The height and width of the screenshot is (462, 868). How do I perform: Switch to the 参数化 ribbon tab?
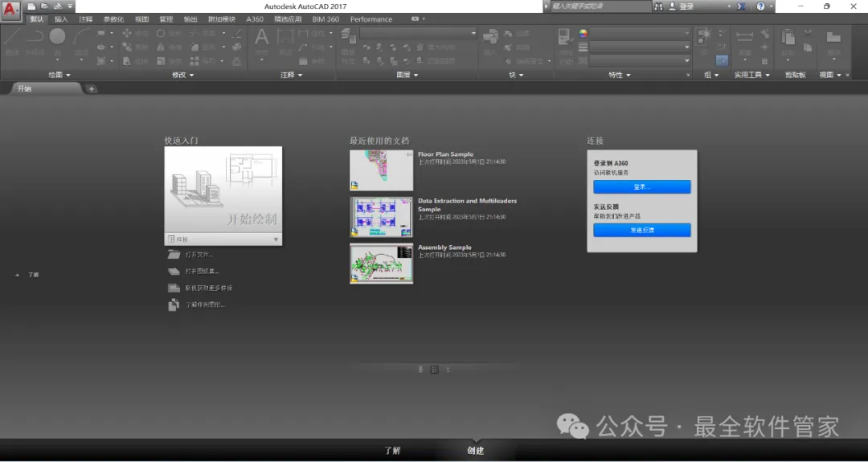coord(113,18)
